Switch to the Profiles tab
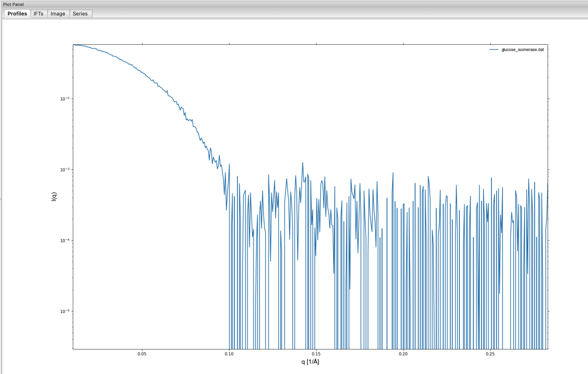This screenshot has width=588, height=374. (17, 14)
